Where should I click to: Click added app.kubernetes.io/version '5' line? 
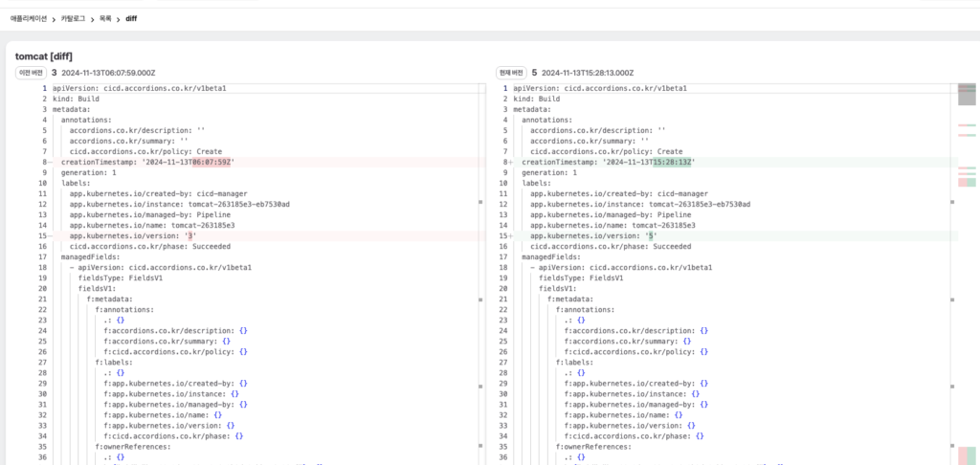click(x=594, y=236)
